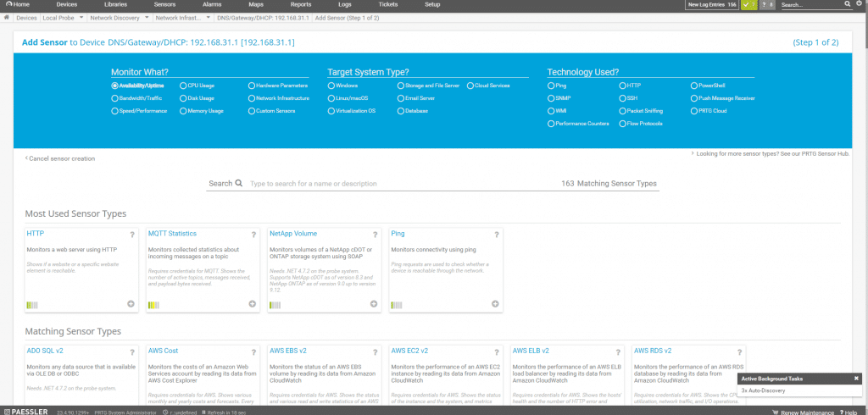The image size is (868, 415).
Task: Open help for the NetApp Volume card
Action: pos(375,235)
